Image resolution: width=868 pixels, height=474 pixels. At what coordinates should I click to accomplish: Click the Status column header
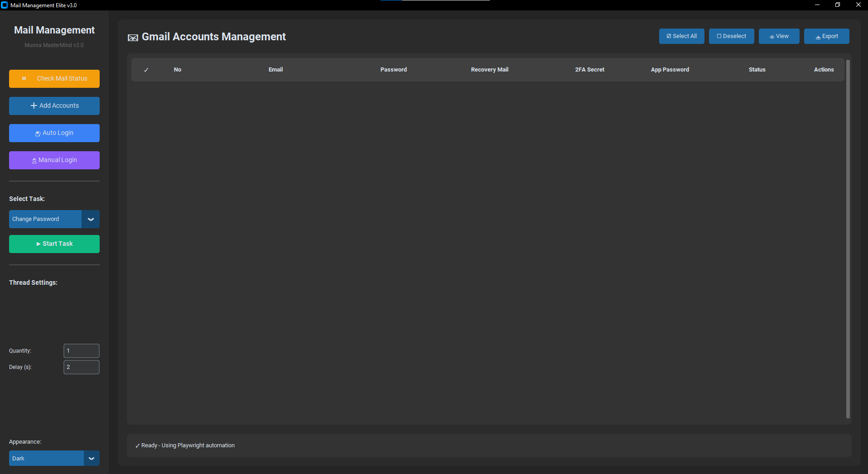pos(757,70)
